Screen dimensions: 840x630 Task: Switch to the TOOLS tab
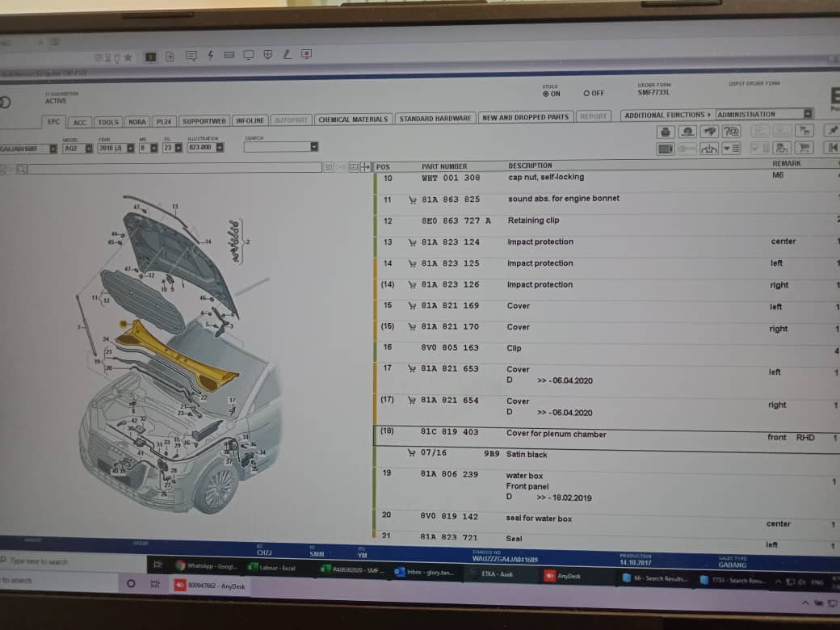coord(107,122)
